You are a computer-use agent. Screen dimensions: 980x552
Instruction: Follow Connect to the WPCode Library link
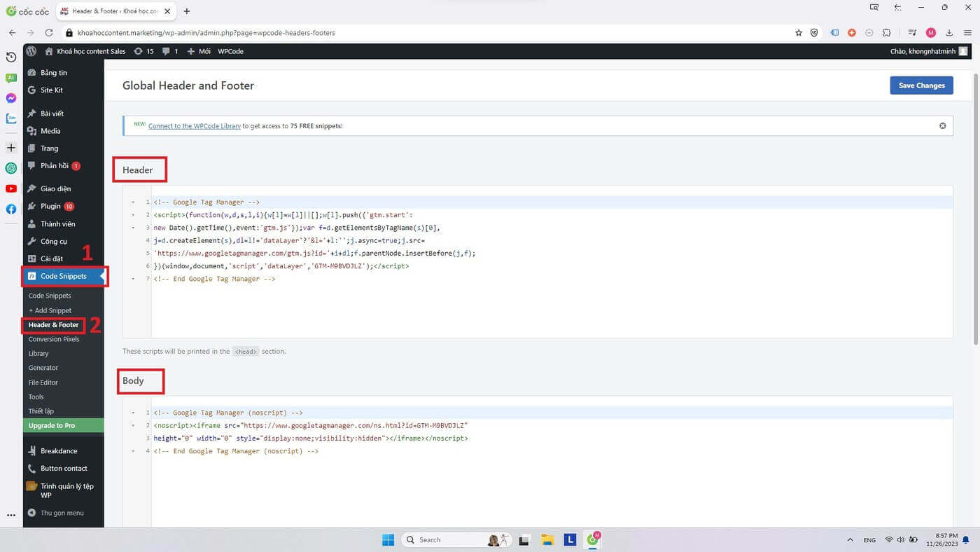point(195,126)
